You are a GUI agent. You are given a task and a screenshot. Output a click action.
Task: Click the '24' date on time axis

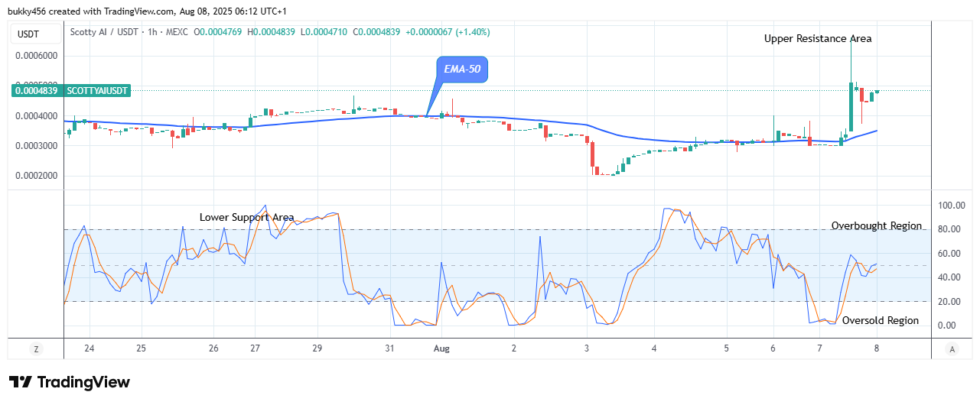click(90, 348)
